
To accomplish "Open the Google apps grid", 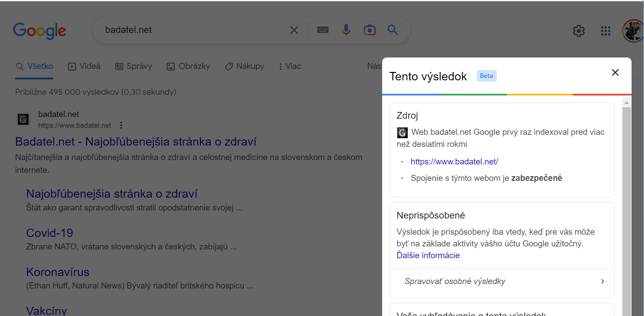I will (x=605, y=31).
